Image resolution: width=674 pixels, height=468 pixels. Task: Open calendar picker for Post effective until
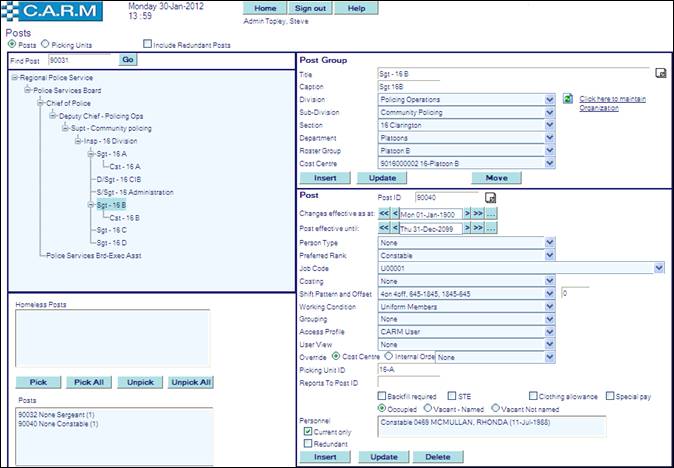coord(491,228)
